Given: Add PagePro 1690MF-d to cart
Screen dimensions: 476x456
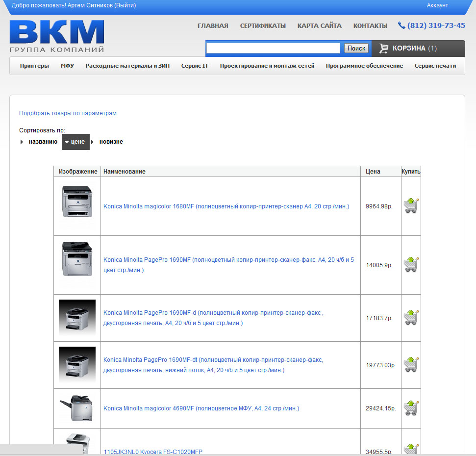Looking at the screenshot, I should click(x=411, y=318).
